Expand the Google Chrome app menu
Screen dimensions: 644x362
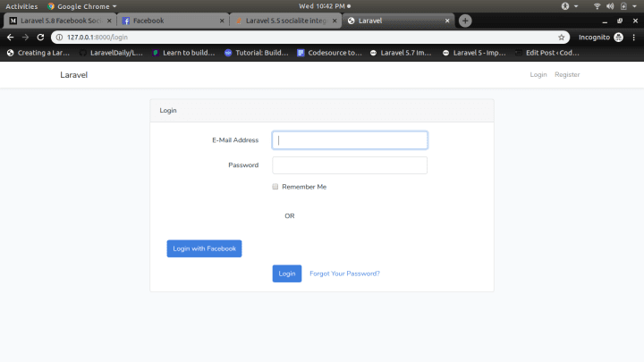(82, 5)
